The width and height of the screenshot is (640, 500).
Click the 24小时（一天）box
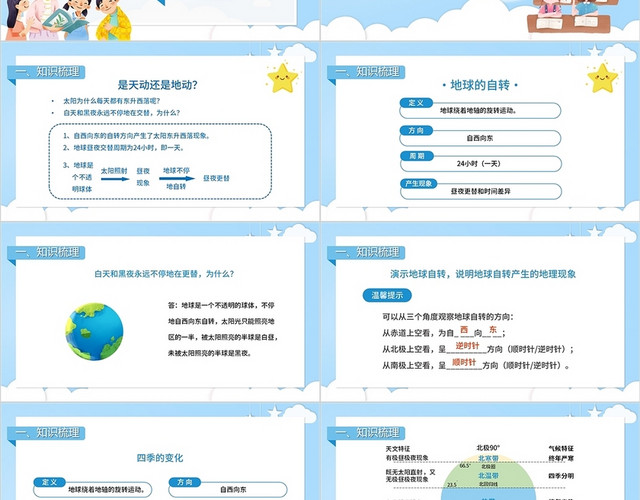pyautogui.click(x=481, y=164)
